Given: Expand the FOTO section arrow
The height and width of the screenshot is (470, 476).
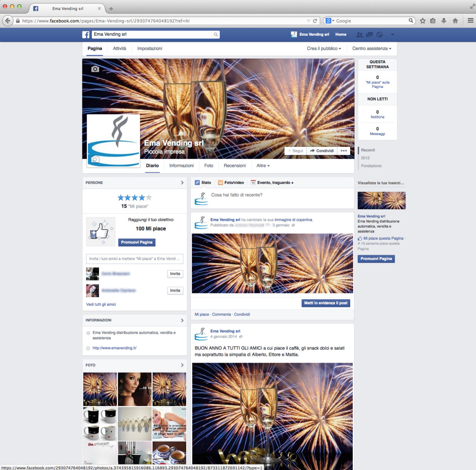Looking at the screenshot, I should [182, 365].
